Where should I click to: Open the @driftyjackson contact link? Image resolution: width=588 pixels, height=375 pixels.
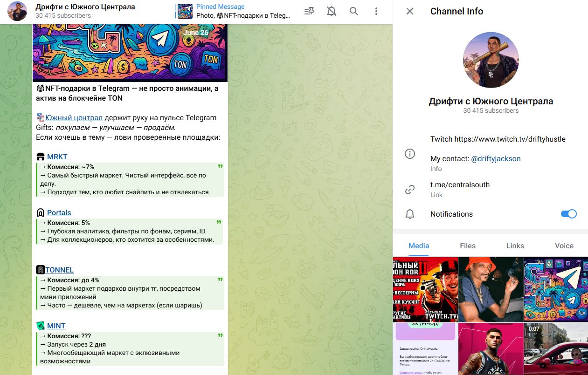point(496,159)
